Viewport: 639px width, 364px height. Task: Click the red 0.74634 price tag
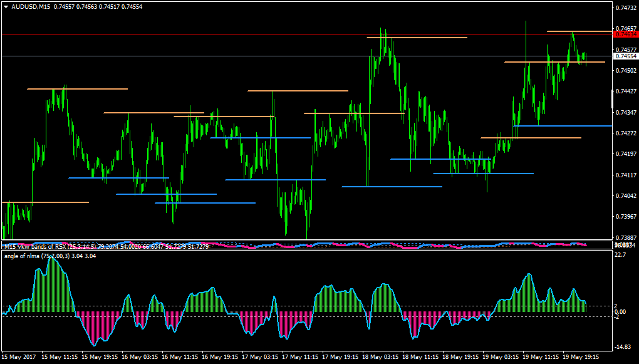tap(626, 34)
